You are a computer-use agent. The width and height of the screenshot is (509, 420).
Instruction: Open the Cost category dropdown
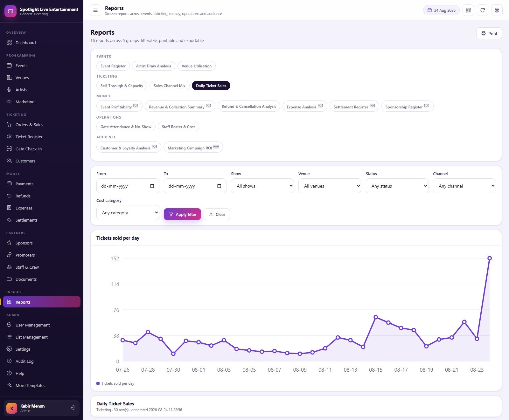click(128, 213)
